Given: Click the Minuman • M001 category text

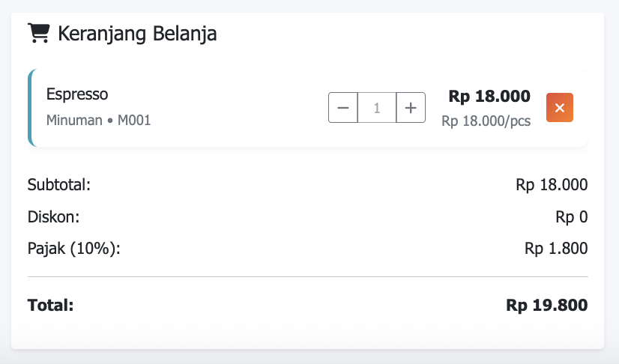Looking at the screenshot, I should click(98, 120).
